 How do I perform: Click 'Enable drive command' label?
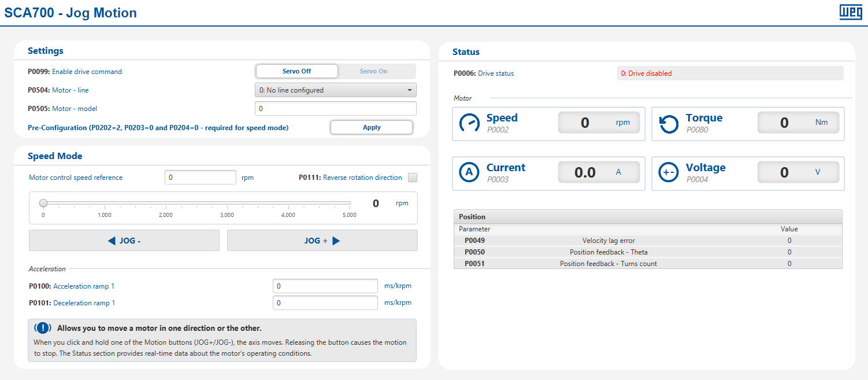[87, 72]
